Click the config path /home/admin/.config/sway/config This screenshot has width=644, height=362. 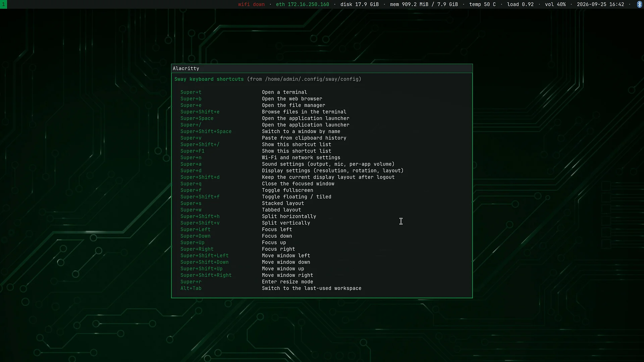pos(312,79)
